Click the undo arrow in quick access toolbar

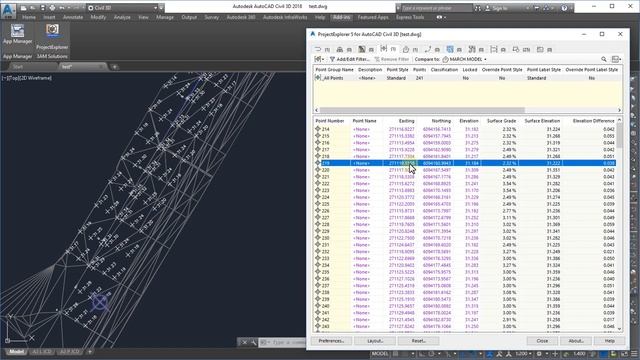coord(62,8)
